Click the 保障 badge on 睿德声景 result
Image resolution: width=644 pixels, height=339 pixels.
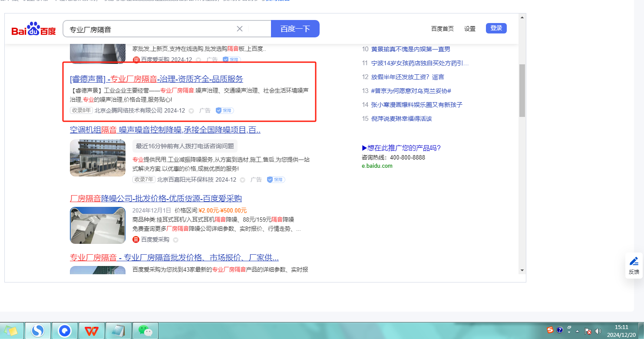click(x=225, y=111)
